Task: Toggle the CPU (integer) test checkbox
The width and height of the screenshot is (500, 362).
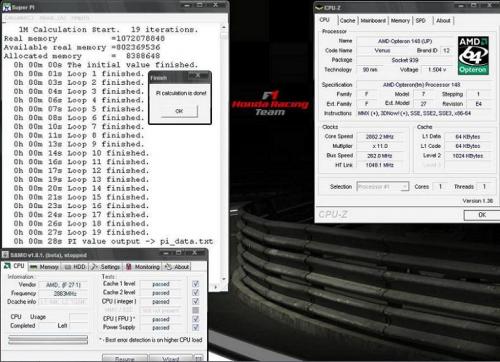Action: (x=196, y=301)
